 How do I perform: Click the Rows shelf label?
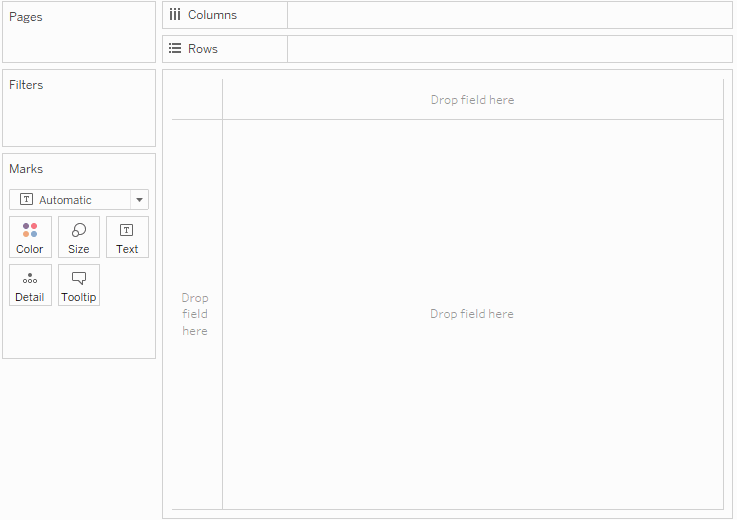point(203,49)
